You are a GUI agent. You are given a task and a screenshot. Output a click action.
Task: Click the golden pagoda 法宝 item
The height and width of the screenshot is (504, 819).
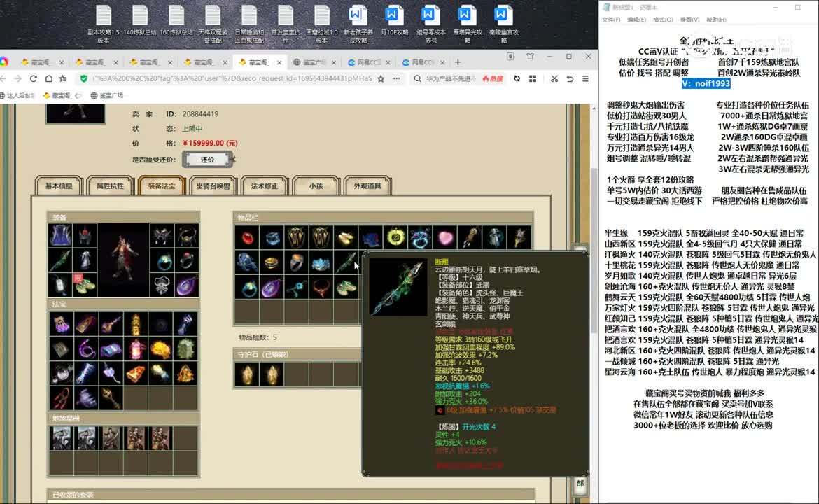[136, 324]
